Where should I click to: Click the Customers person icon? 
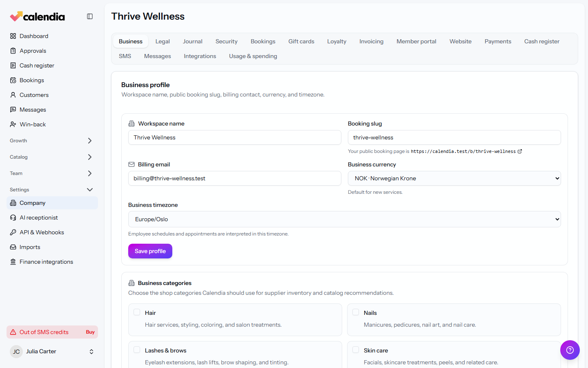(x=13, y=95)
